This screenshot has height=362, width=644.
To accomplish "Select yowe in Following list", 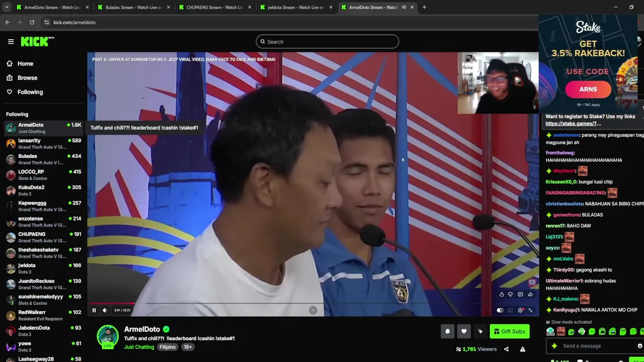I will (x=43, y=346).
